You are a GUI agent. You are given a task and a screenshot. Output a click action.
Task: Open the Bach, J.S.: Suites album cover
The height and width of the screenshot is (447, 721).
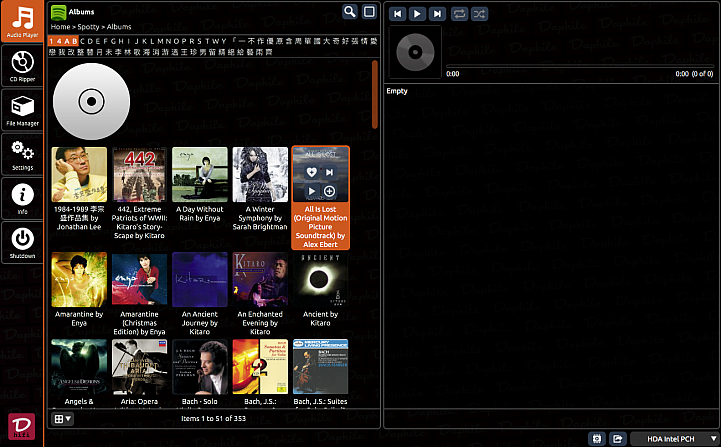coord(320,367)
